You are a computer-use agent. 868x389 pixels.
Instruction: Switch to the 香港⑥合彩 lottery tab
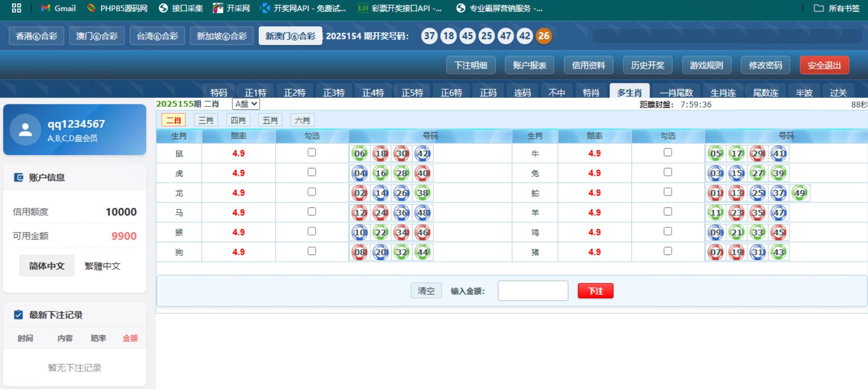pos(37,36)
